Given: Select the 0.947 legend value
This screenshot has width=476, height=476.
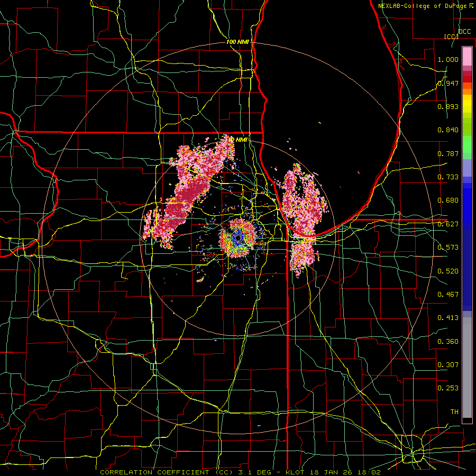Looking at the screenshot, I should pyautogui.click(x=448, y=83).
